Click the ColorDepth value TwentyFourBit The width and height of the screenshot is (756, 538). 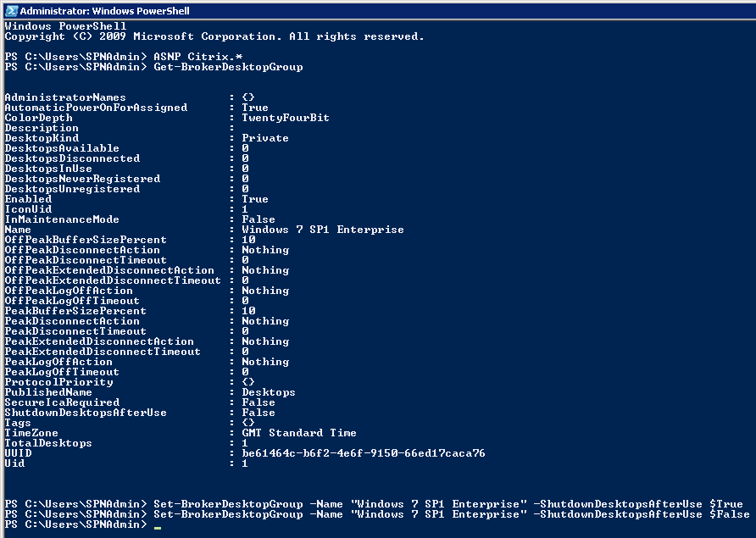[286, 118]
